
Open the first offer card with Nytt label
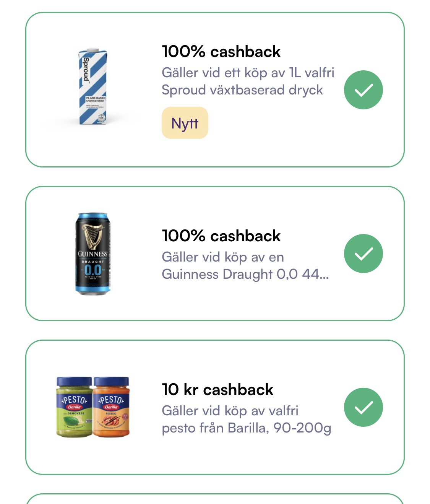click(215, 90)
